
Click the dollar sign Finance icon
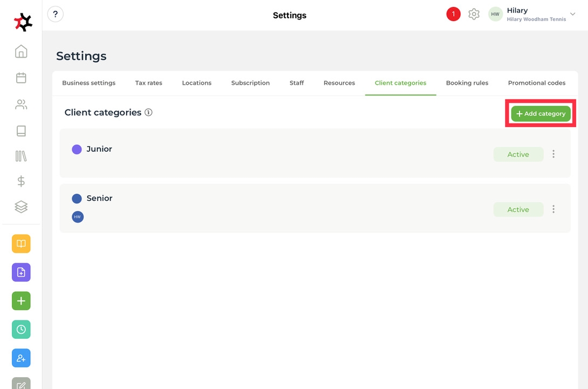(x=21, y=181)
